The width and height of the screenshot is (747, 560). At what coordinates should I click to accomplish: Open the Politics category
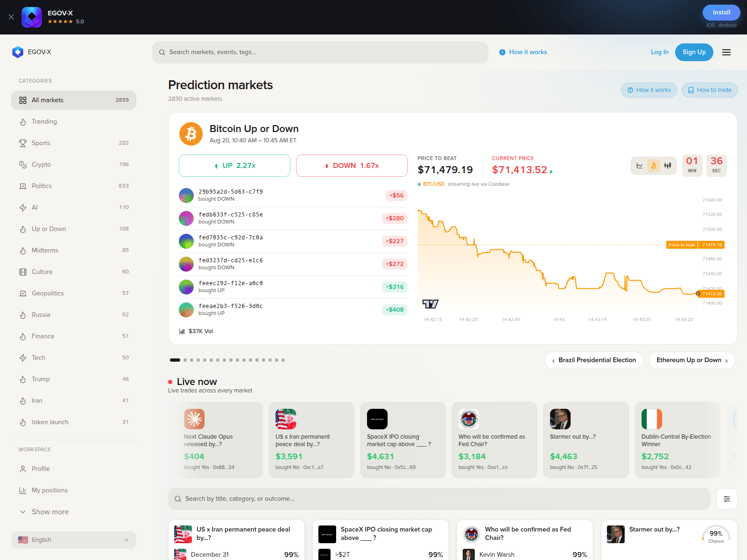click(x=74, y=186)
